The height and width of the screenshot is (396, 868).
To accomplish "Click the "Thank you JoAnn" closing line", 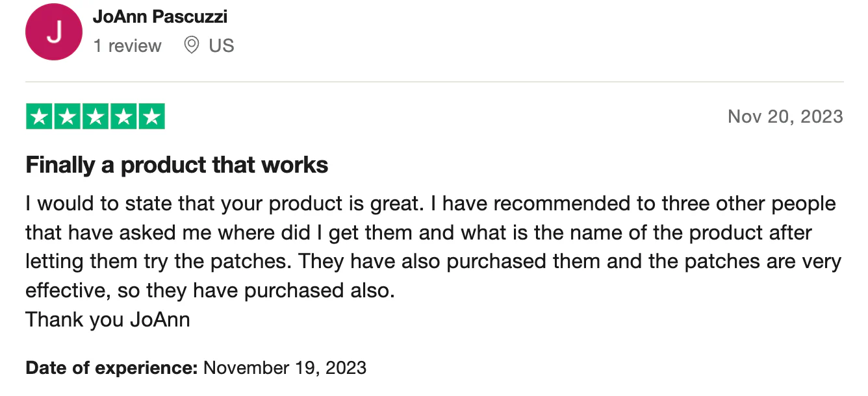I will point(108,320).
